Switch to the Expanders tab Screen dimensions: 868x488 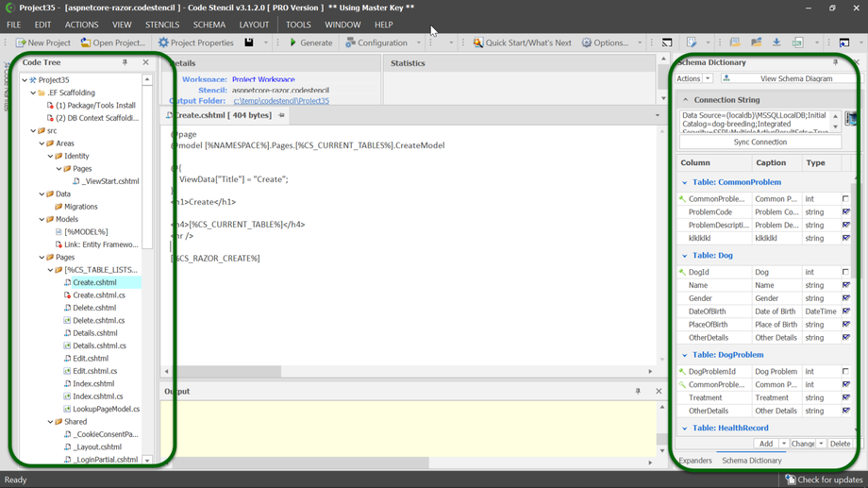[695, 461]
